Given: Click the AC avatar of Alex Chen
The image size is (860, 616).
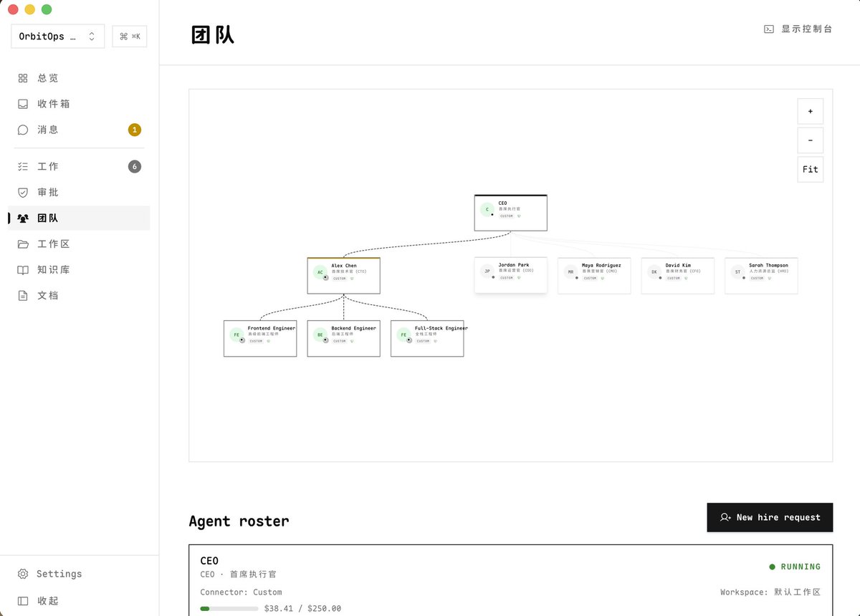Looking at the screenshot, I should (x=320, y=272).
